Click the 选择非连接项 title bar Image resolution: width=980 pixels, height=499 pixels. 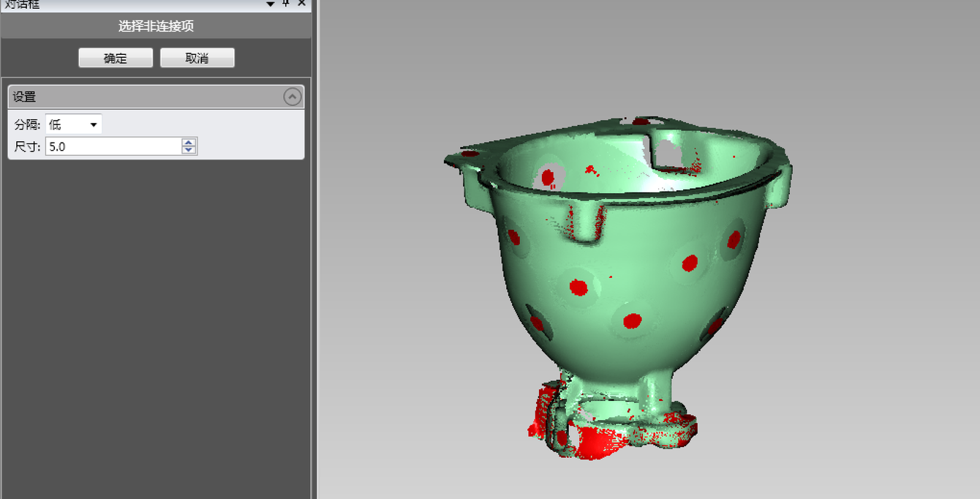click(x=156, y=26)
